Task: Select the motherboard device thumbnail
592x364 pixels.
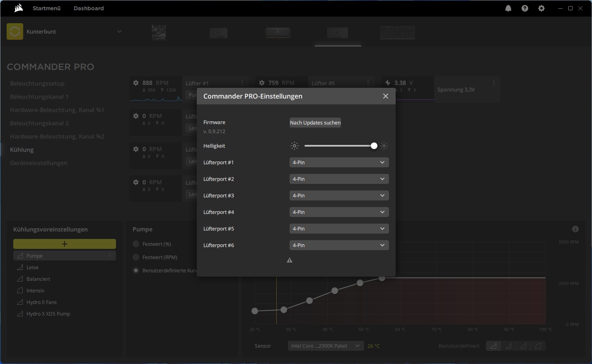Action: coord(159,32)
